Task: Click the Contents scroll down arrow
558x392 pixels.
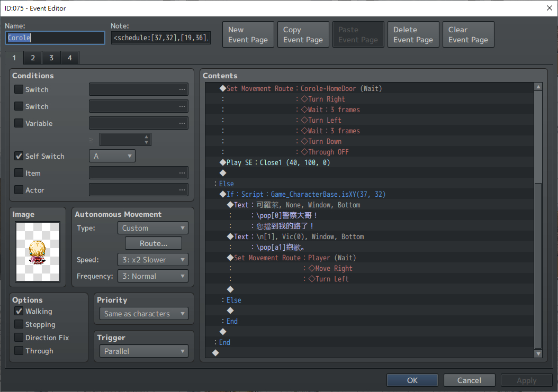Action: [x=538, y=353]
